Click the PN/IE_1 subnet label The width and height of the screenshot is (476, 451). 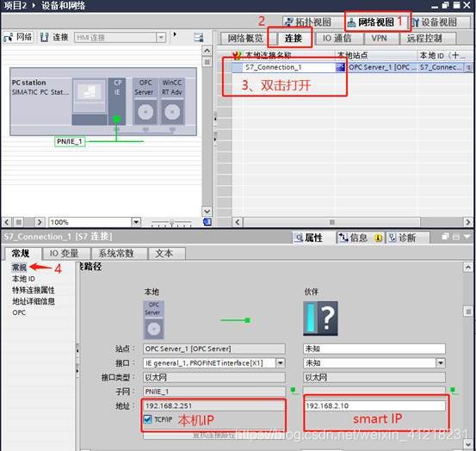pos(70,141)
